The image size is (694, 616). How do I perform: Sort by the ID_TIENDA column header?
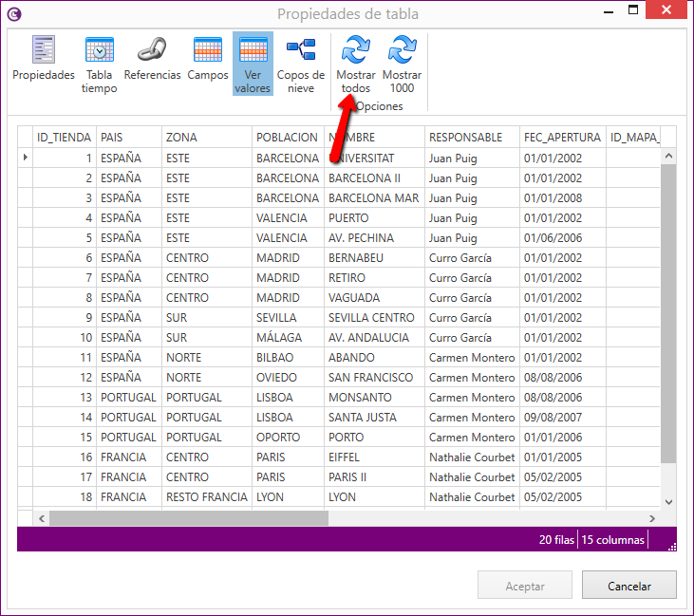click(x=64, y=138)
